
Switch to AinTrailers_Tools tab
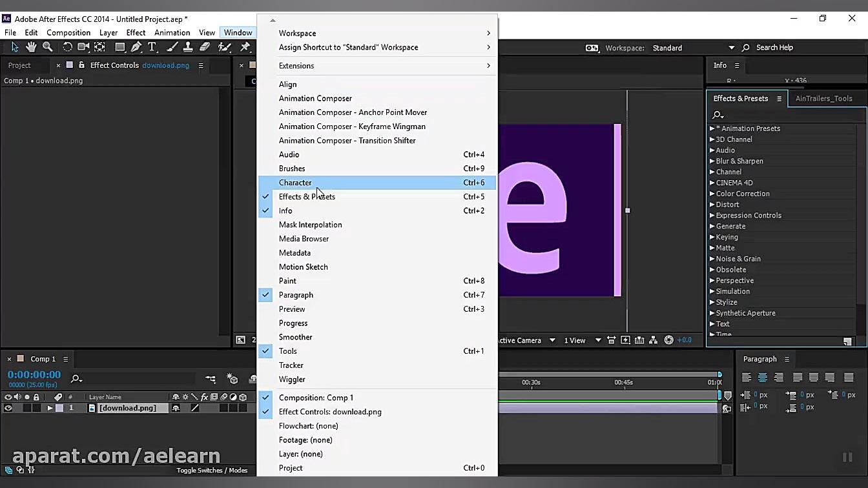click(823, 99)
